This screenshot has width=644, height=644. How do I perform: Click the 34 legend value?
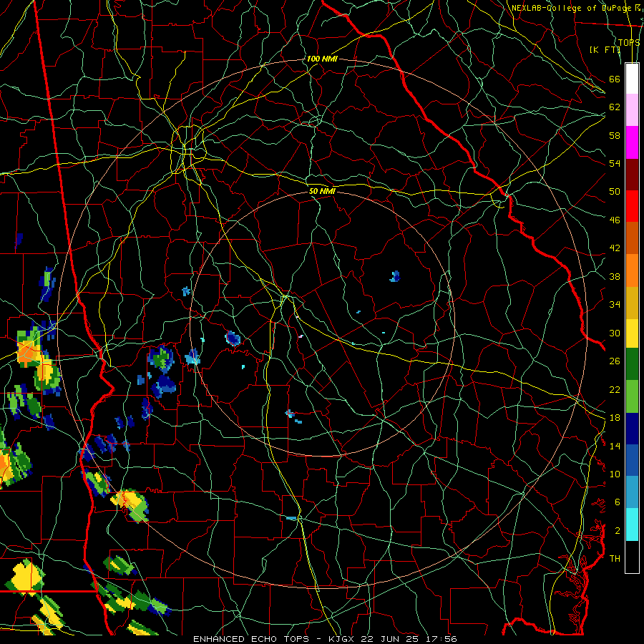[x=615, y=304]
